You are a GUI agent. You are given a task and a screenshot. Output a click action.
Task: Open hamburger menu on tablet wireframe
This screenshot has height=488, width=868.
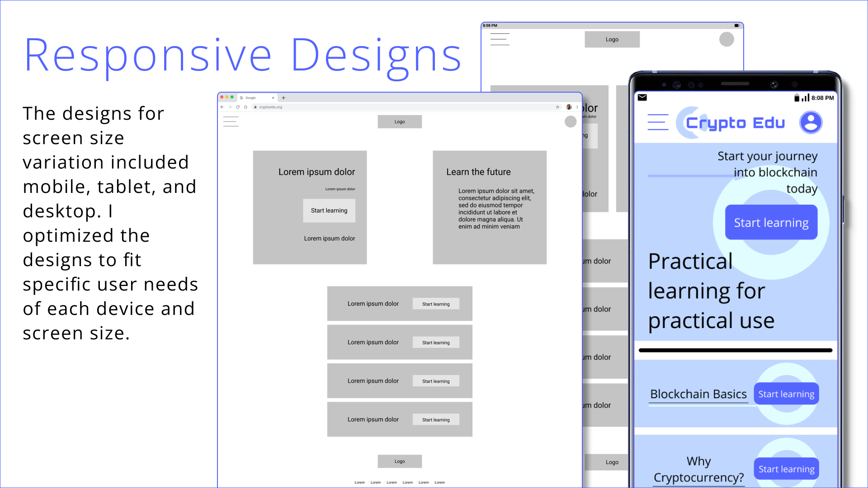(500, 39)
